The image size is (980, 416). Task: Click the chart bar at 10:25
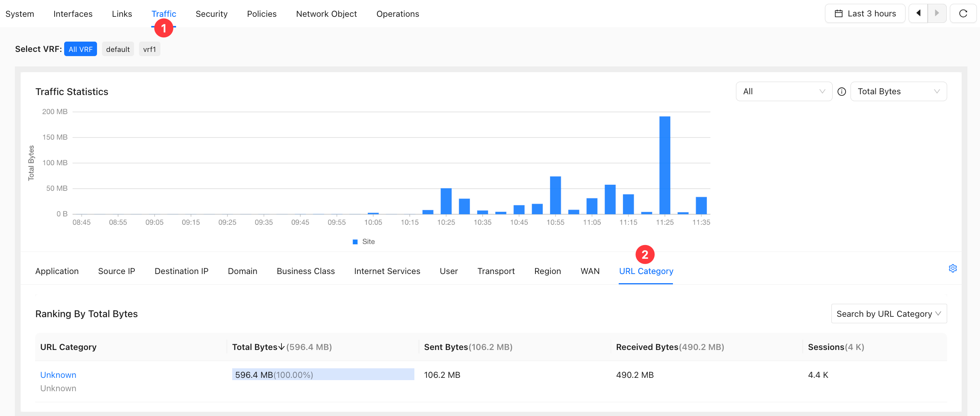point(446,201)
